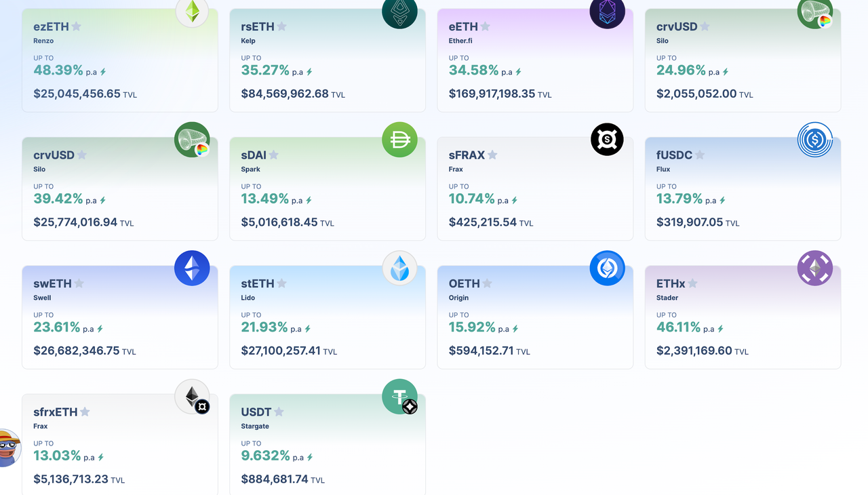
Task: Click the lightning bolt beside 13.79% p.a
Action: [722, 201]
